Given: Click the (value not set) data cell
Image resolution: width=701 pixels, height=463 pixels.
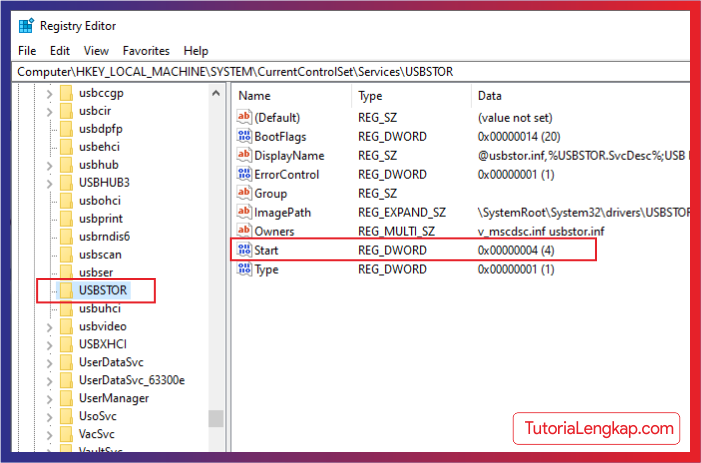Looking at the screenshot, I should click(515, 118).
